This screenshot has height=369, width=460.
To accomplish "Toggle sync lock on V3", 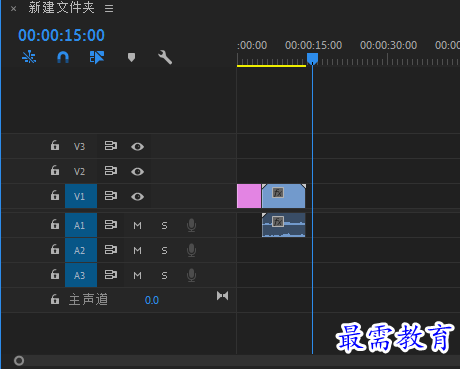I will (x=111, y=146).
